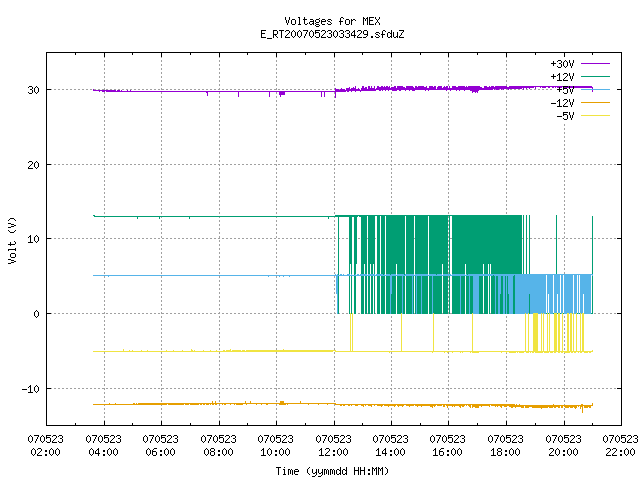
Task: Click the 070523 20:00 time tick label
Action: [564, 446]
